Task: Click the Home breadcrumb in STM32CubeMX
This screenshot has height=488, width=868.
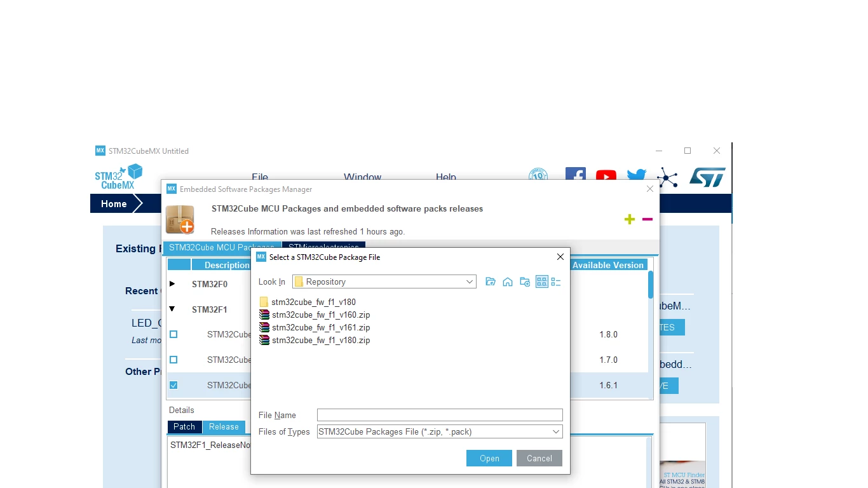Action: pos(114,204)
